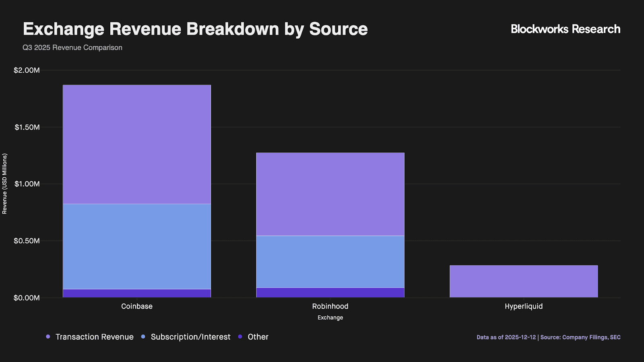Screen dimensions: 644x362
Task: Toggle the Transaction Revenue legend label
Action: [x=94, y=337]
